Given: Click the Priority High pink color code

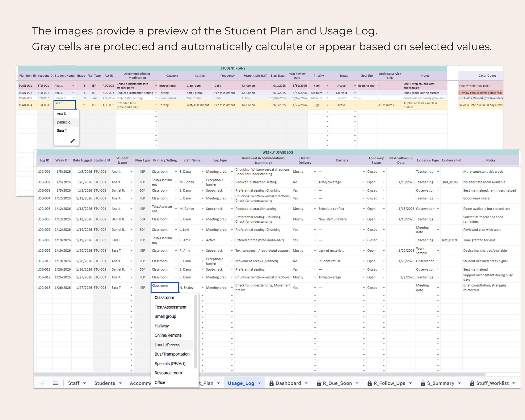Looking at the screenshot, I should tap(480, 86).
